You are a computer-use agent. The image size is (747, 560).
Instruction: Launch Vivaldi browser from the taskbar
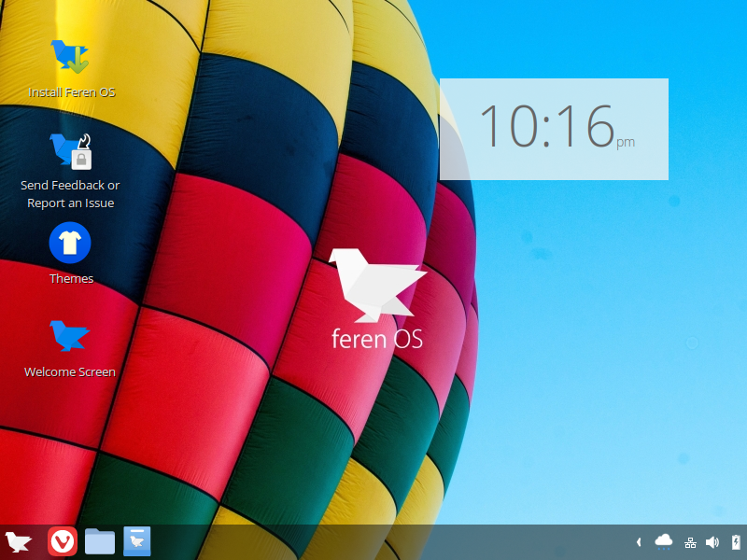pyautogui.click(x=63, y=541)
